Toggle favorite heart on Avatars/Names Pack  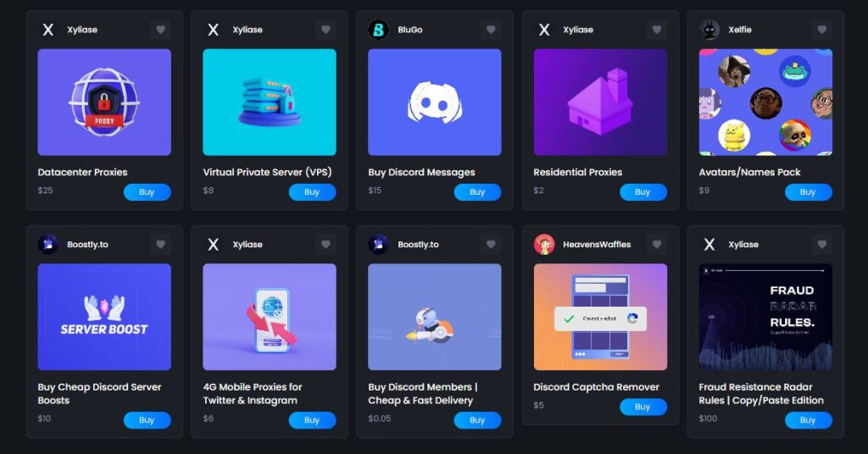click(x=821, y=30)
